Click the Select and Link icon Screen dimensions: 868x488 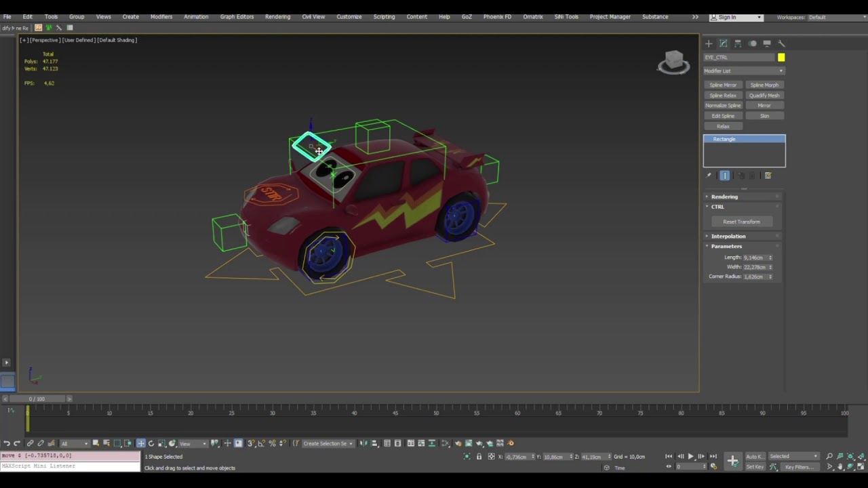(x=30, y=443)
